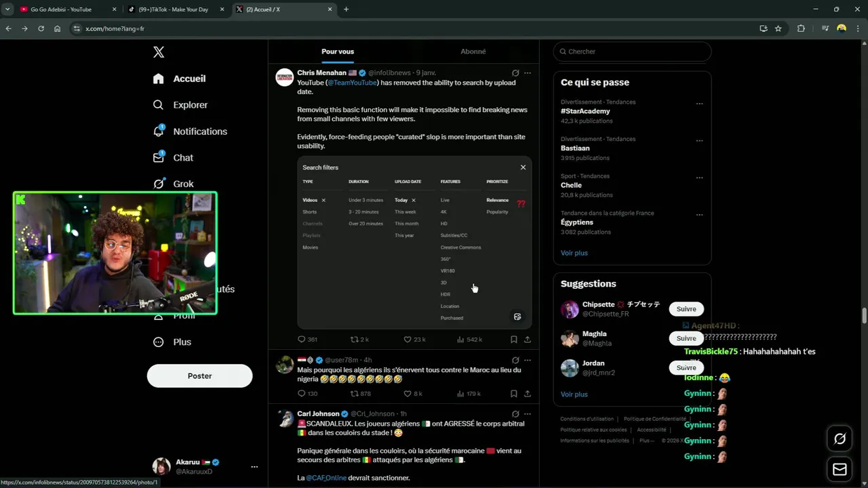Switch to Pour vous tab
The width and height of the screenshot is (868, 488).
(338, 52)
